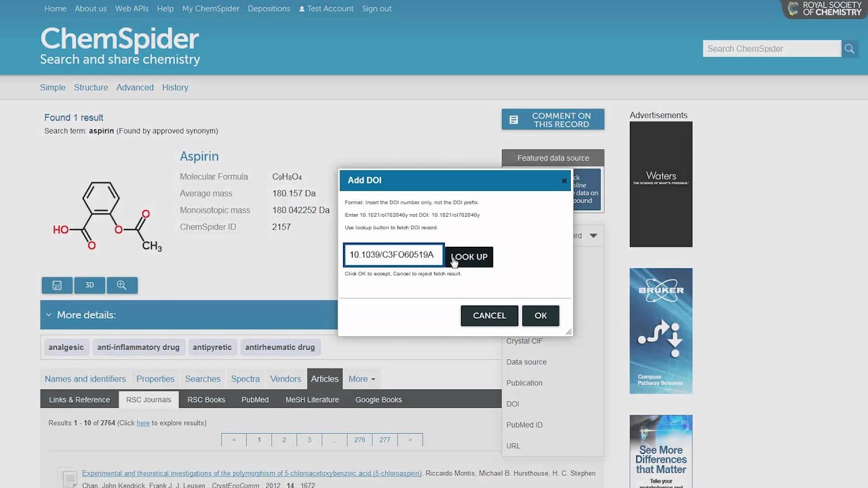Switch to Properties tab
Screen dimensions: 868x488
click(155, 379)
